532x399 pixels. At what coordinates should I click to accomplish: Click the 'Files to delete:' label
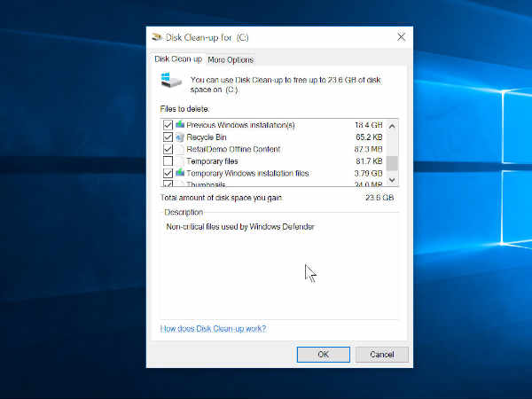pos(184,109)
